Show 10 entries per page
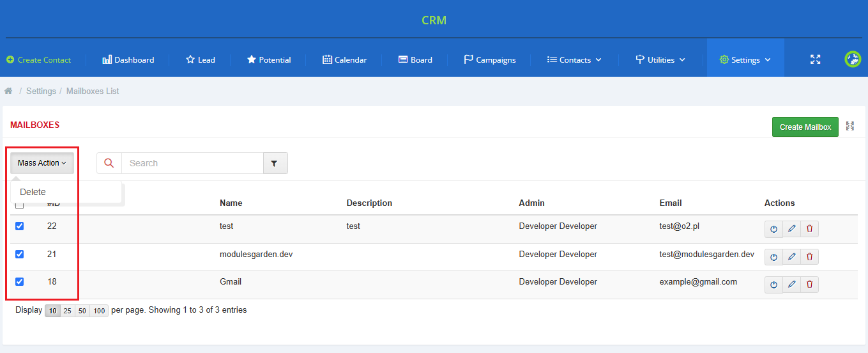 click(x=52, y=311)
